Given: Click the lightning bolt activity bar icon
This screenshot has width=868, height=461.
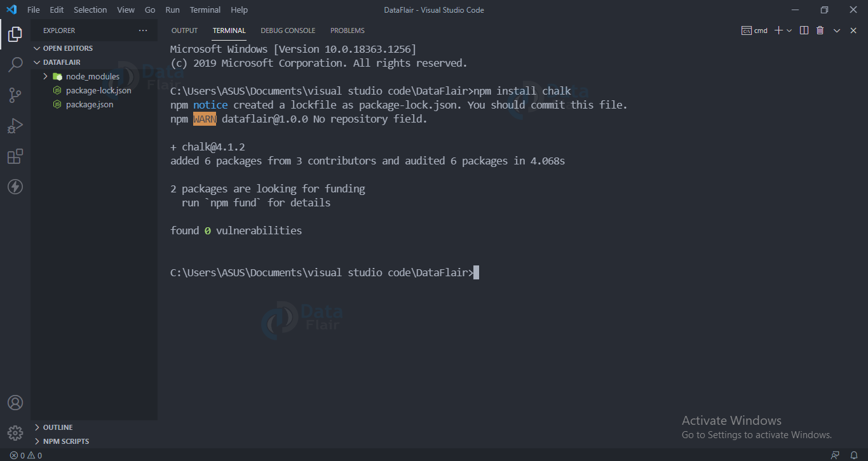Looking at the screenshot, I should (15, 187).
